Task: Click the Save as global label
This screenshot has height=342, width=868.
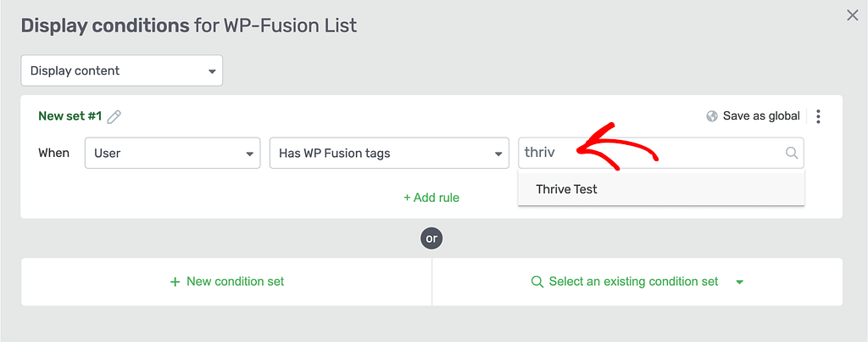Action: coord(761,116)
